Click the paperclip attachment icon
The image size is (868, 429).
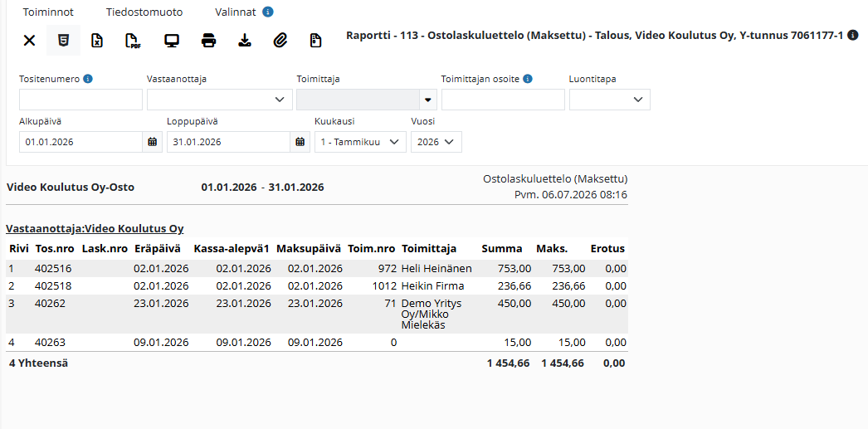point(281,41)
